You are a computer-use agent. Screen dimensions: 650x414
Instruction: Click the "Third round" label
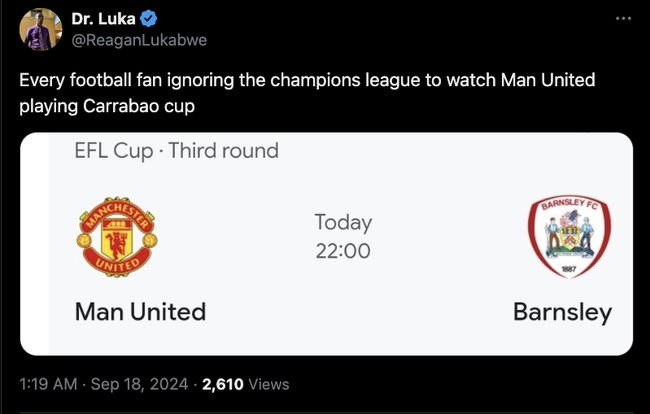(x=223, y=152)
